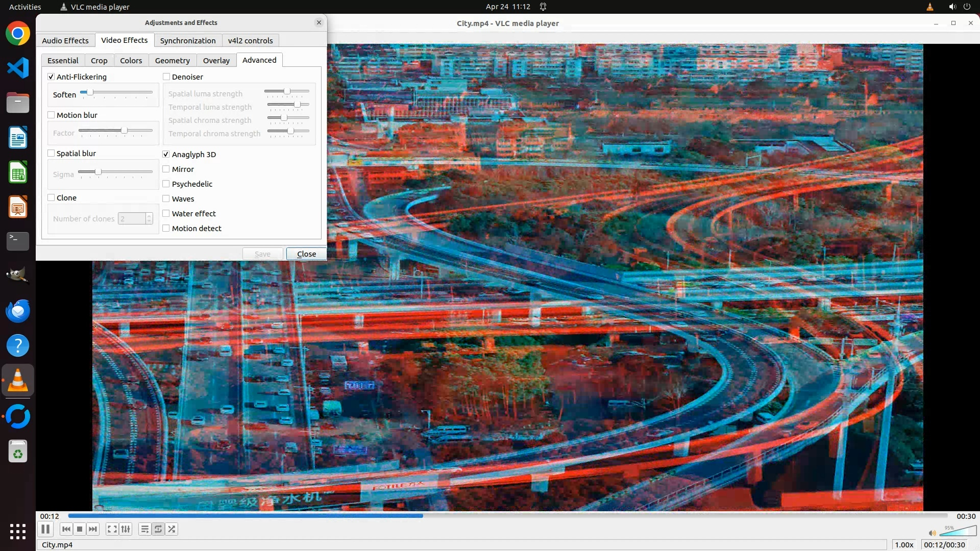Click the Close button in effects dialog
This screenshot has width=980, height=551.
306,254
